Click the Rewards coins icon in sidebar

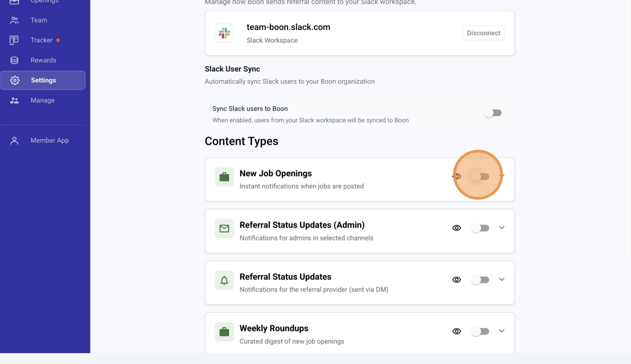pyautogui.click(x=14, y=60)
